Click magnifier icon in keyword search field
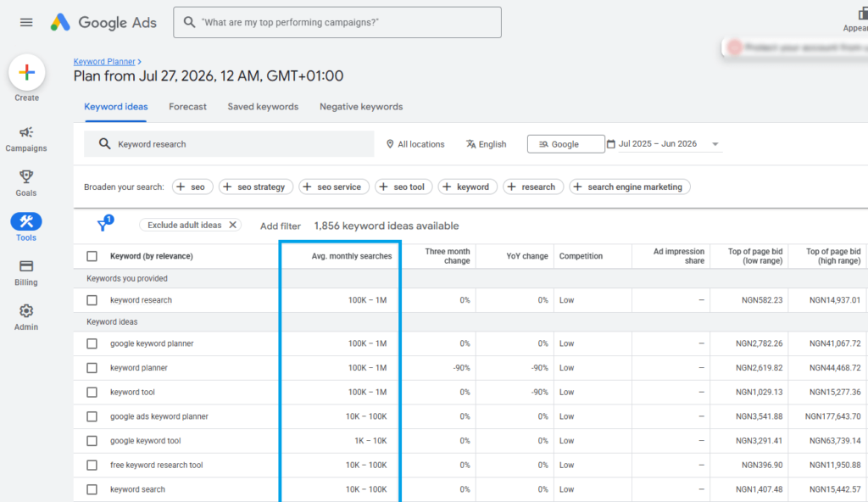Image resolution: width=868 pixels, height=502 pixels. (x=104, y=144)
